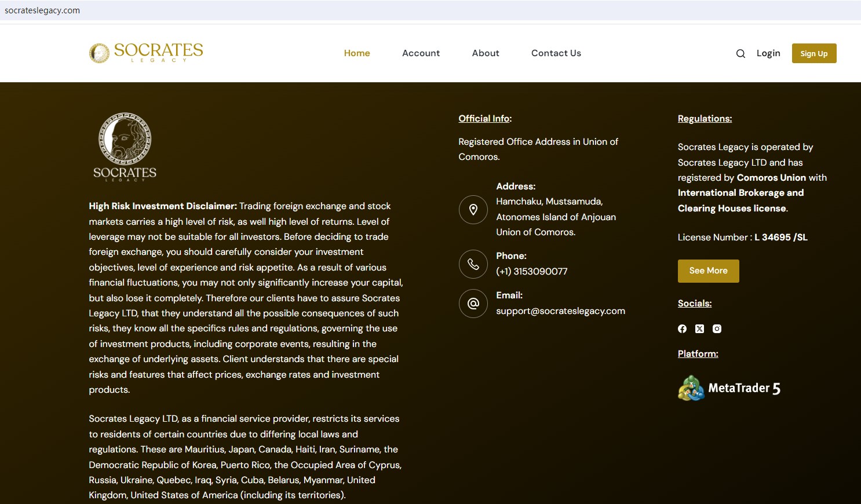Click the support@socrateslegacy.com email address
The height and width of the screenshot is (504, 861).
tap(561, 311)
